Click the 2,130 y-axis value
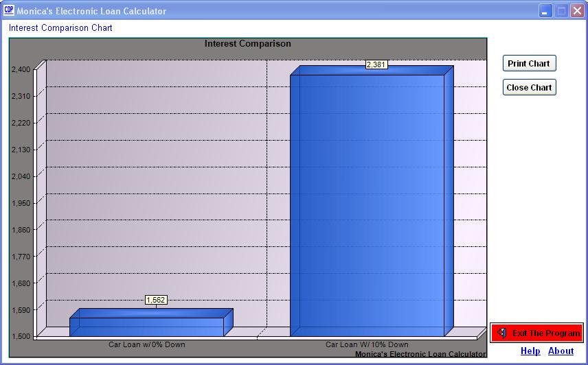 [x=21, y=150]
